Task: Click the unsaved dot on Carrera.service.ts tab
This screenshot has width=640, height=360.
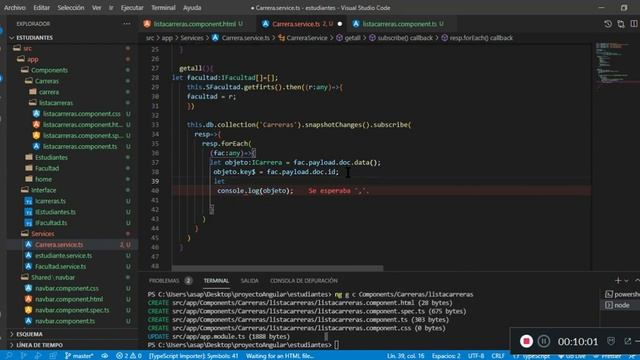Action: (x=340, y=24)
